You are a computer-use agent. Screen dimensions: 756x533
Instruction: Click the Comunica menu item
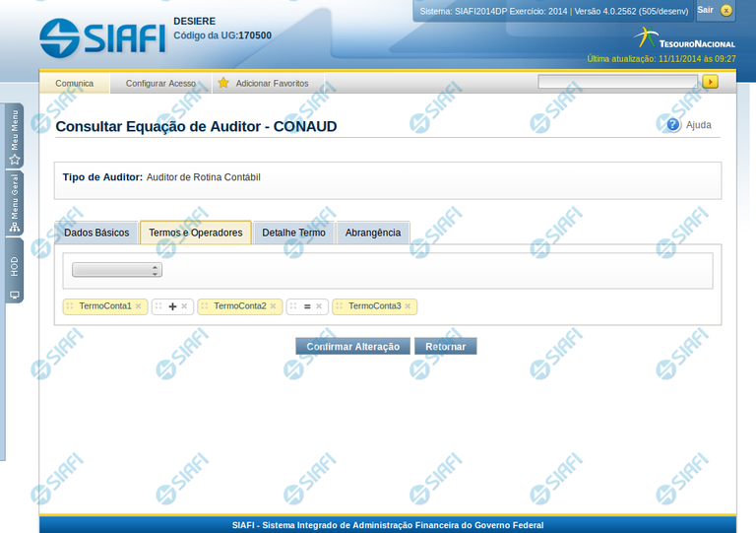pyautogui.click(x=74, y=83)
